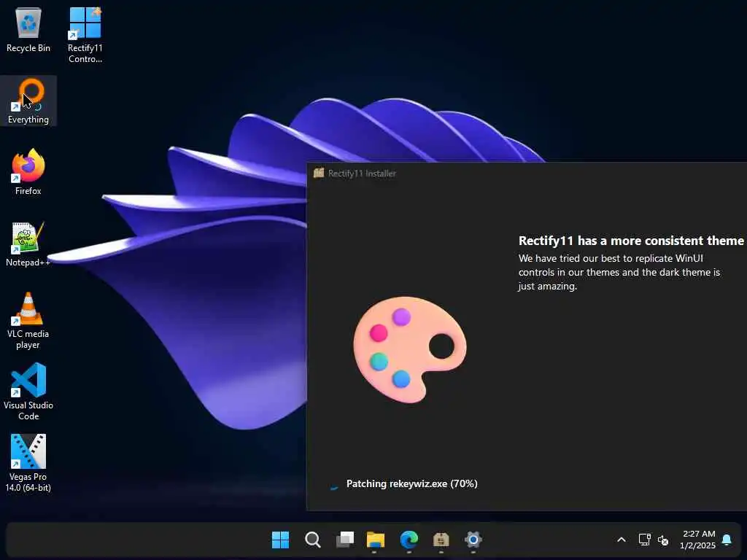747x560 pixels.
Task: Open the clock showing 2:27 AM
Action: (x=698, y=540)
